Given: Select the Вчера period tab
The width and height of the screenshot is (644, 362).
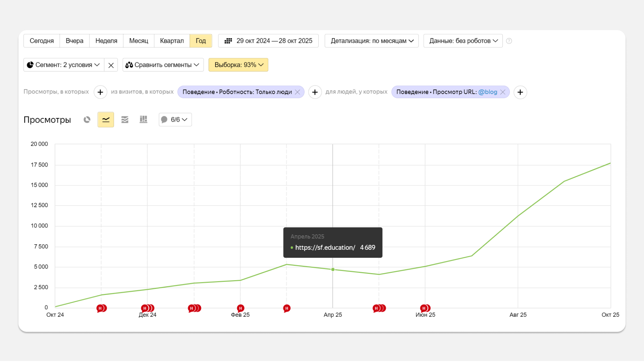Looking at the screenshot, I should 74,41.
